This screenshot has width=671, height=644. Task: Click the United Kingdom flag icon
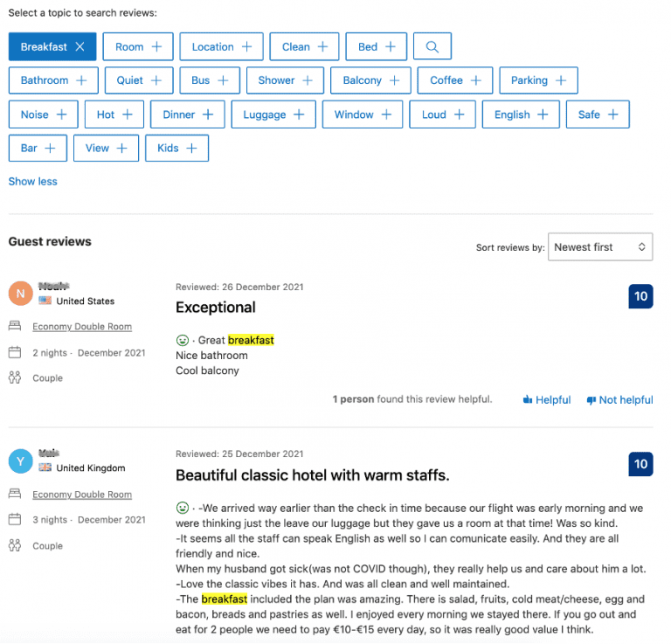pos(45,468)
